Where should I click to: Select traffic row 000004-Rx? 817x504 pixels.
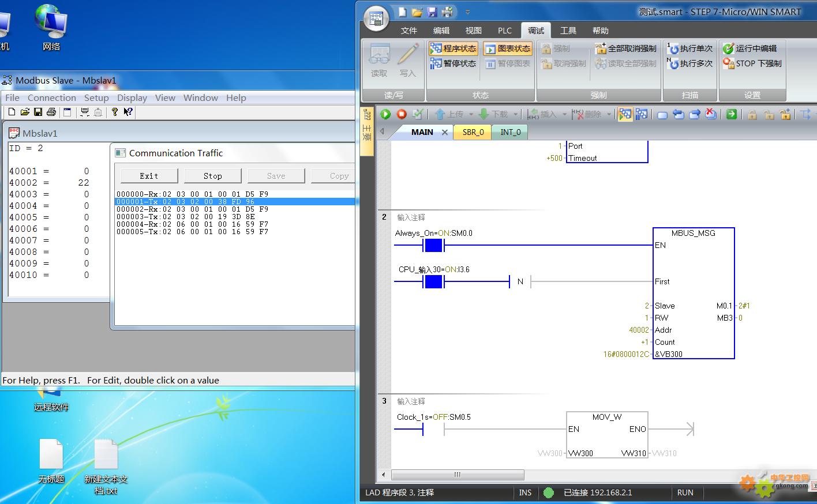(x=192, y=224)
